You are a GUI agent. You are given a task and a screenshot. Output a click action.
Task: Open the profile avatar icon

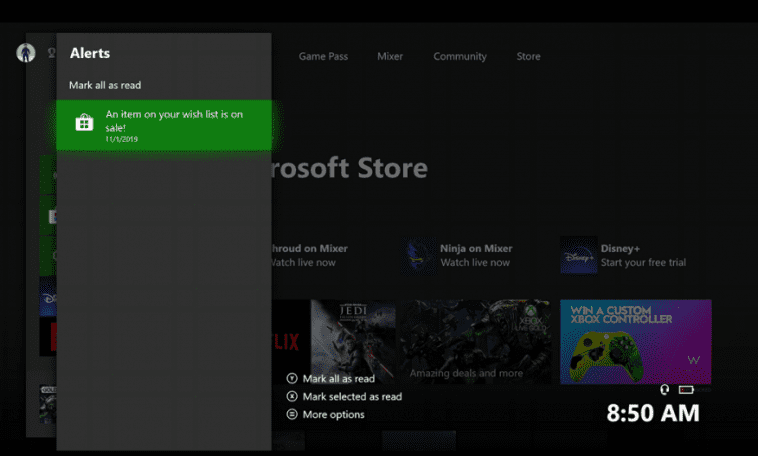26,53
